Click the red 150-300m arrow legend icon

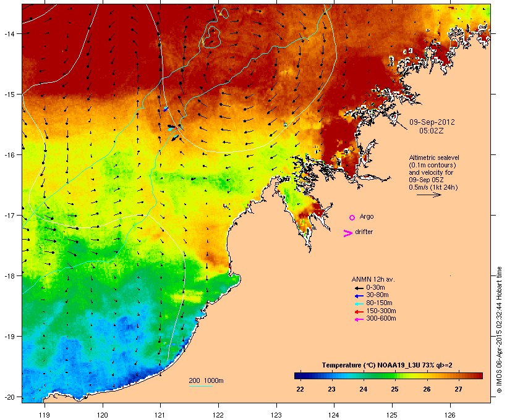click(x=359, y=312)
